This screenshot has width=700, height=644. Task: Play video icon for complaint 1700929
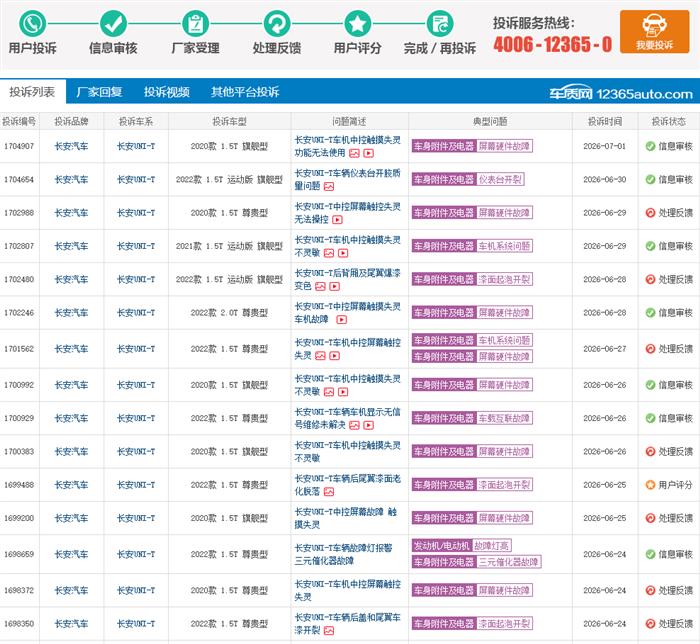pos(368,425)
